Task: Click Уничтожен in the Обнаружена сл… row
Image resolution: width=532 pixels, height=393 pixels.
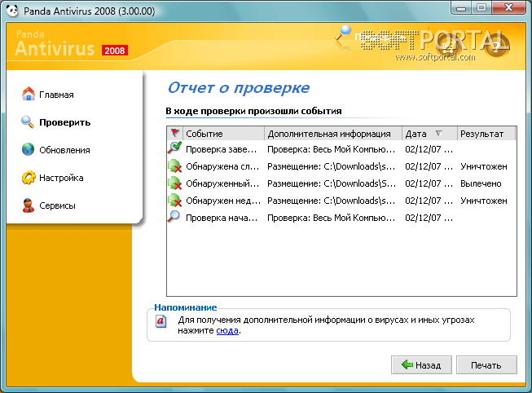Action: coord(484,166)
